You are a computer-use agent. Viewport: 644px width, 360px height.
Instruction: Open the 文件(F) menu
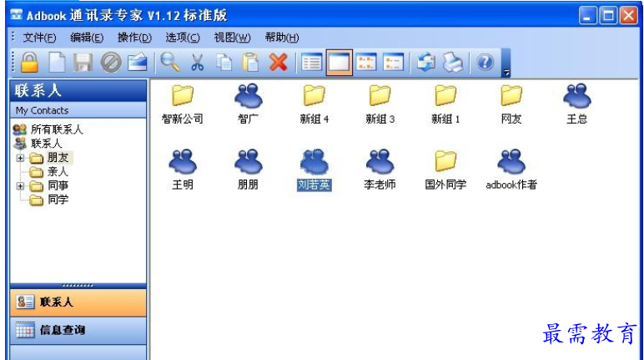point(39,38)
